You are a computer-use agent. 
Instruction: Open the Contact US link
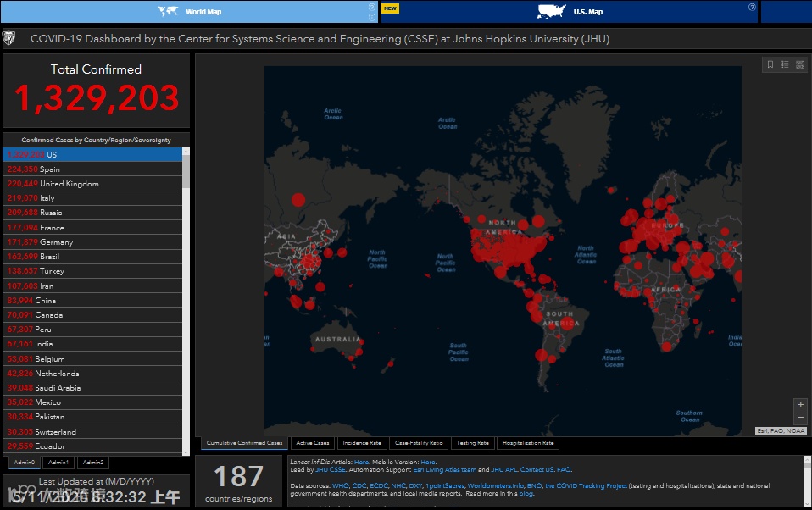(537, 470)
